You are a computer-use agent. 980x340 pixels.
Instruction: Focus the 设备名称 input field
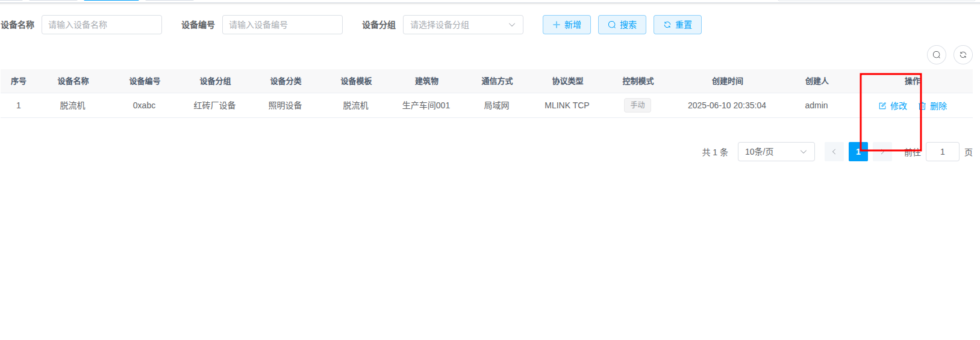(x=101, y=25)
